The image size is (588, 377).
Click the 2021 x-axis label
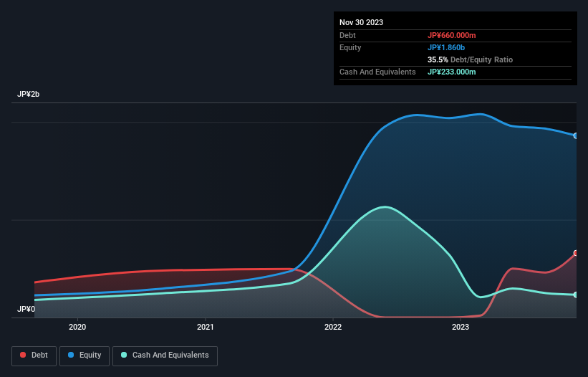pyautogui.click(x=205, y=327)
